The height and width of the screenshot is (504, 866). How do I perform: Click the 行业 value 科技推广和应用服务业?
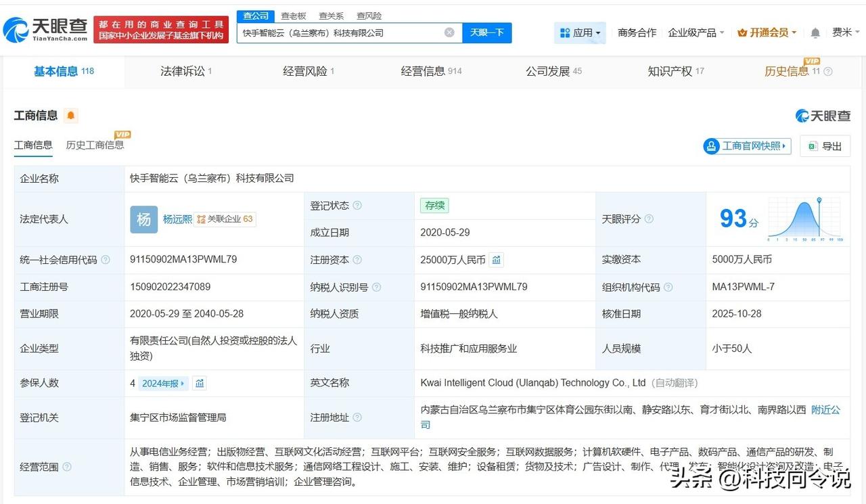tap(469, 349)
